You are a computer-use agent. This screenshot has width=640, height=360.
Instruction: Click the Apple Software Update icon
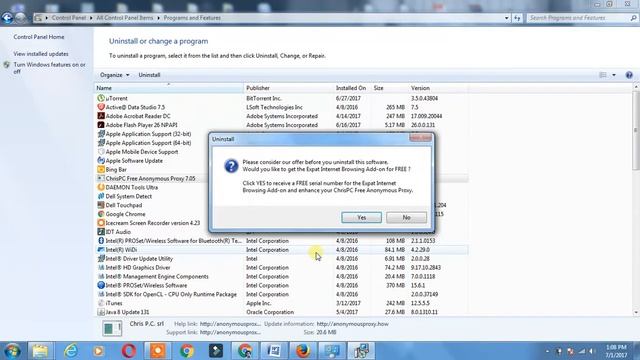pos(101,161)
